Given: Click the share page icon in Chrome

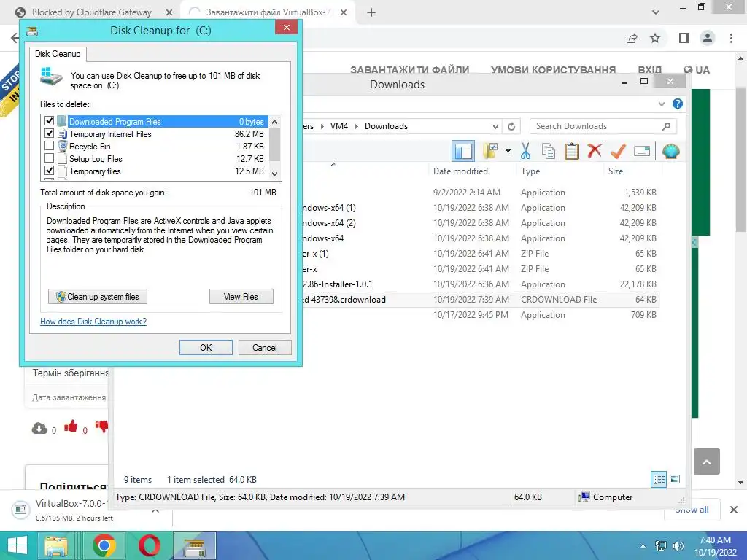Looking at the screenshot, I should coord(632,38).
